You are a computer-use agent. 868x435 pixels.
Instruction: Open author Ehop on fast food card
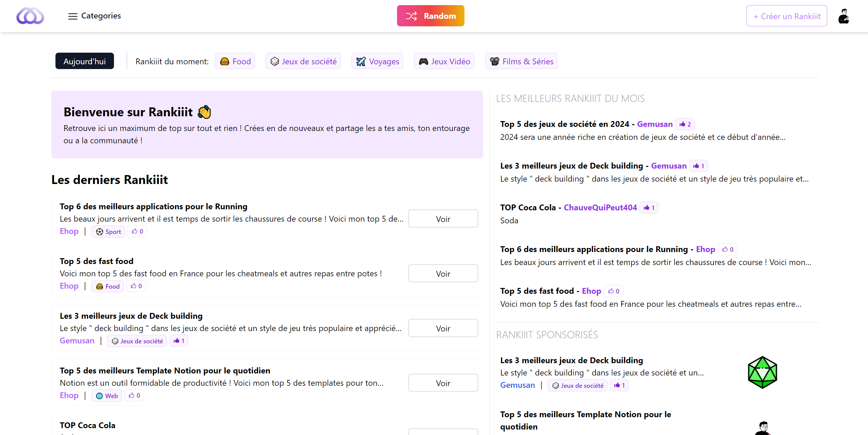tap(69, 286)
